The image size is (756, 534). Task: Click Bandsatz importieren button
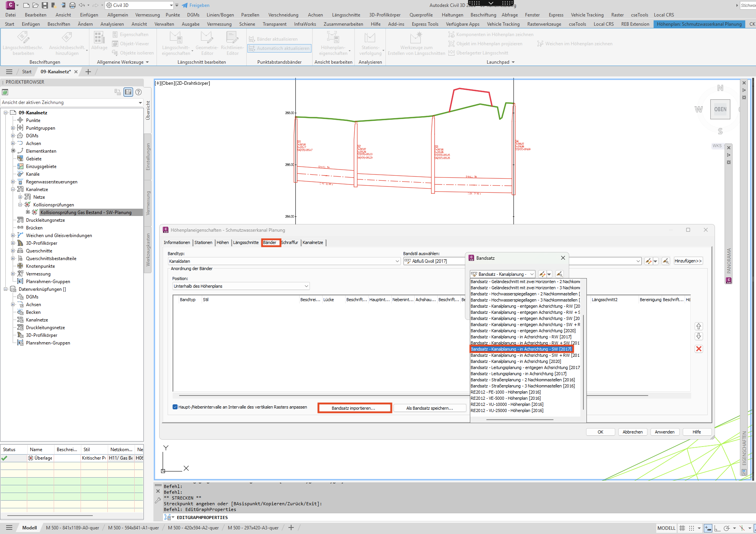(354, 408)
